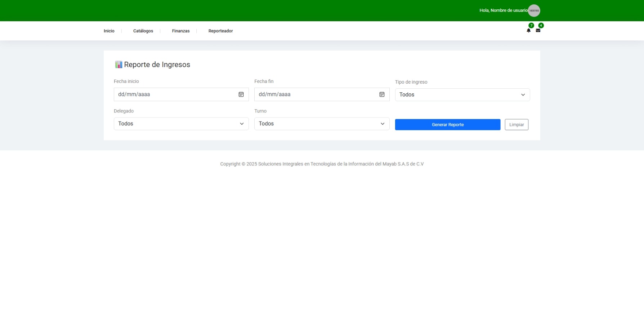Click the Hola, Nombre de usuario greeting

coord(503,10)
